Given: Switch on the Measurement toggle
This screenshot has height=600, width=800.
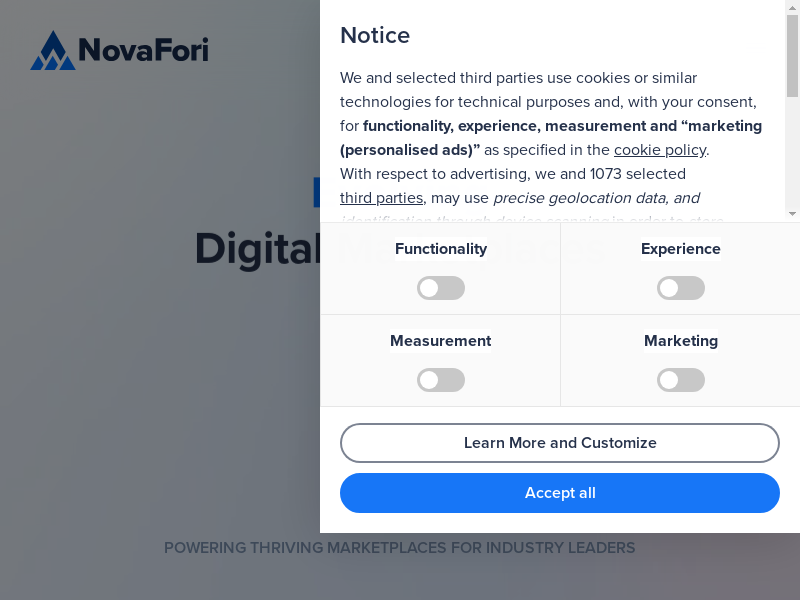Looking at the screenshot, I should click(x=441, y=380).
